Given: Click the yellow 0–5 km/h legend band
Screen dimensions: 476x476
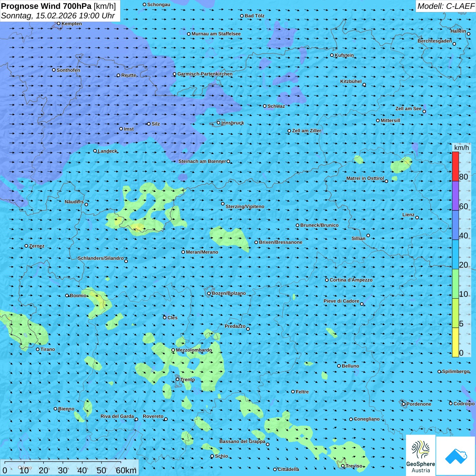Looking at the screenshot, I should pos(455,342).
